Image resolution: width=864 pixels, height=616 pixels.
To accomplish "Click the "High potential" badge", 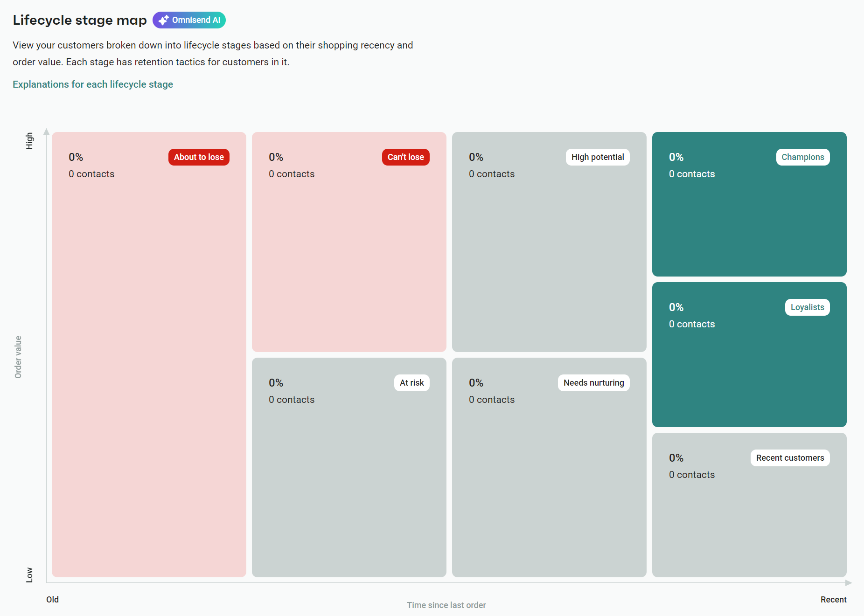I will 598,157.
